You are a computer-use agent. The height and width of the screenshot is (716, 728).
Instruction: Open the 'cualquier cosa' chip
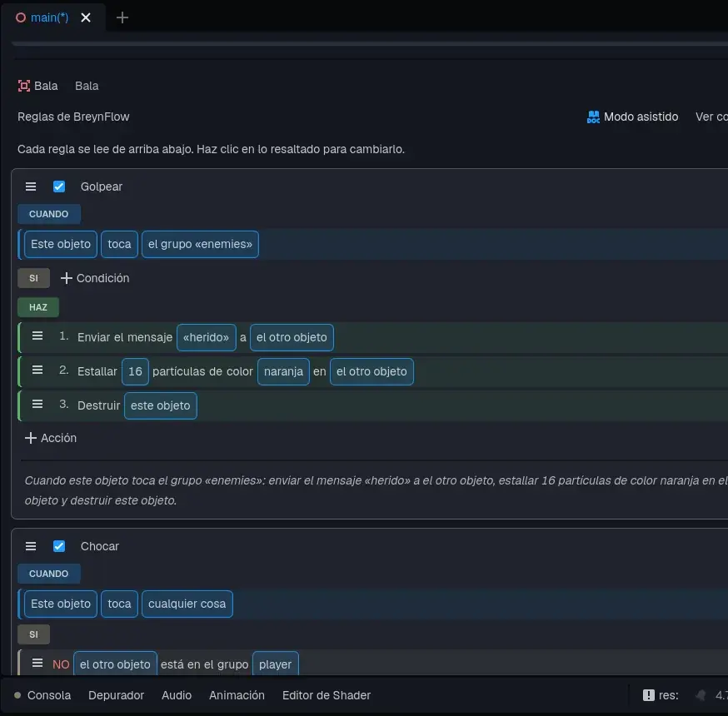click(x=187, y=604)
